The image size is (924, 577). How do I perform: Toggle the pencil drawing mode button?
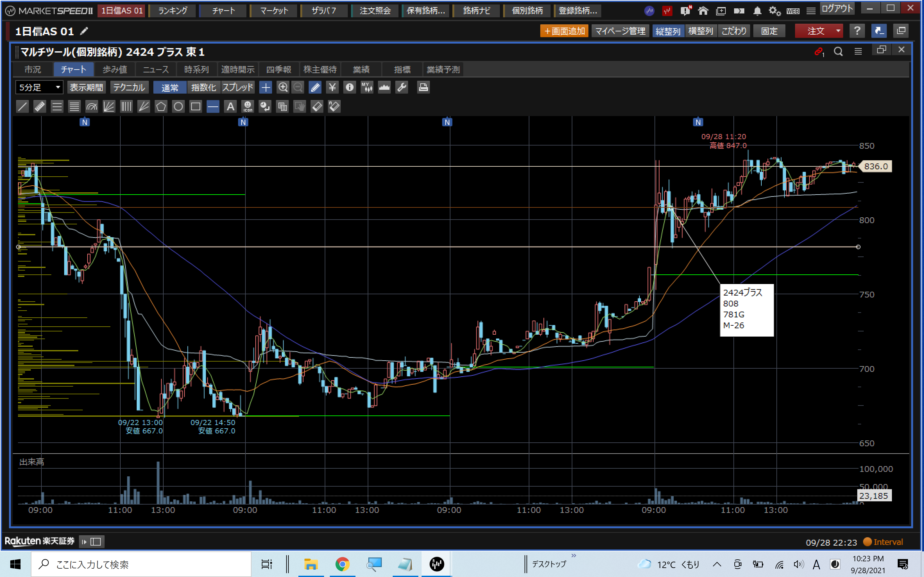[315, 88]
